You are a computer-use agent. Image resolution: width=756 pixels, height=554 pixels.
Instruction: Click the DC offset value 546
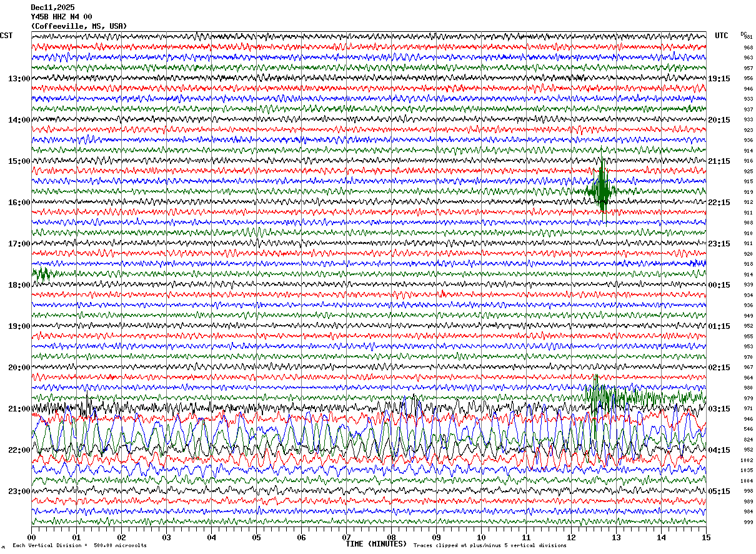tap(748, 430)
